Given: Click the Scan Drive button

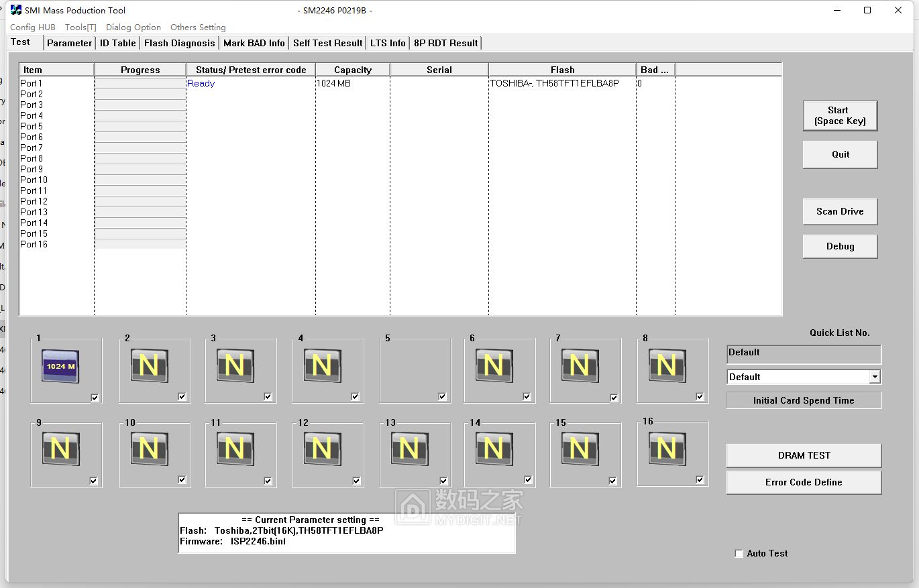Looking at the screenshot, I should pyautogui.click(x=840, y=211).
